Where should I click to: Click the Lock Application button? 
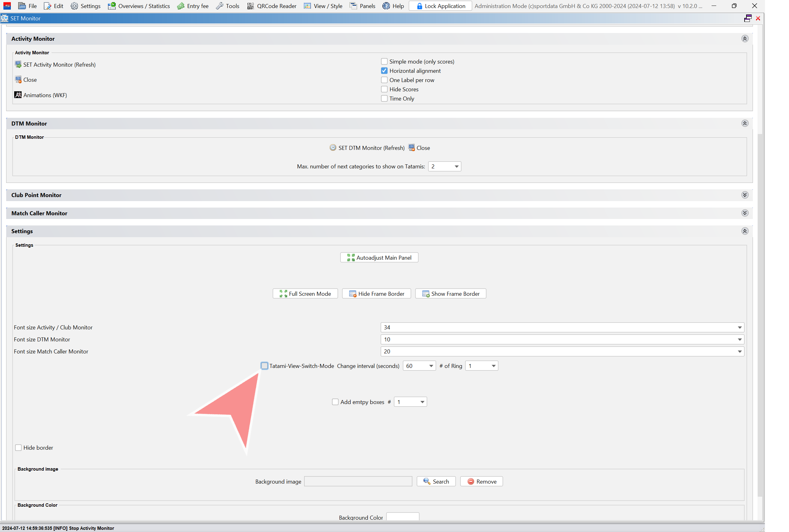[440, 6]
